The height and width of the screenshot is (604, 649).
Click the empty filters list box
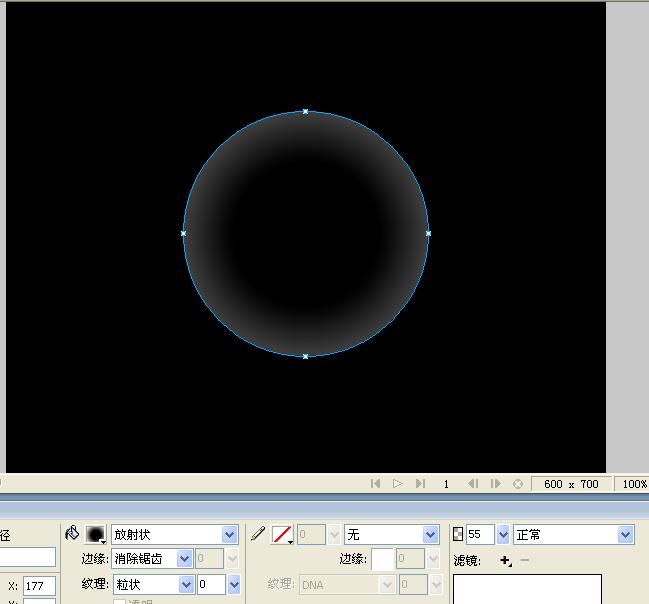click(527, 589)
